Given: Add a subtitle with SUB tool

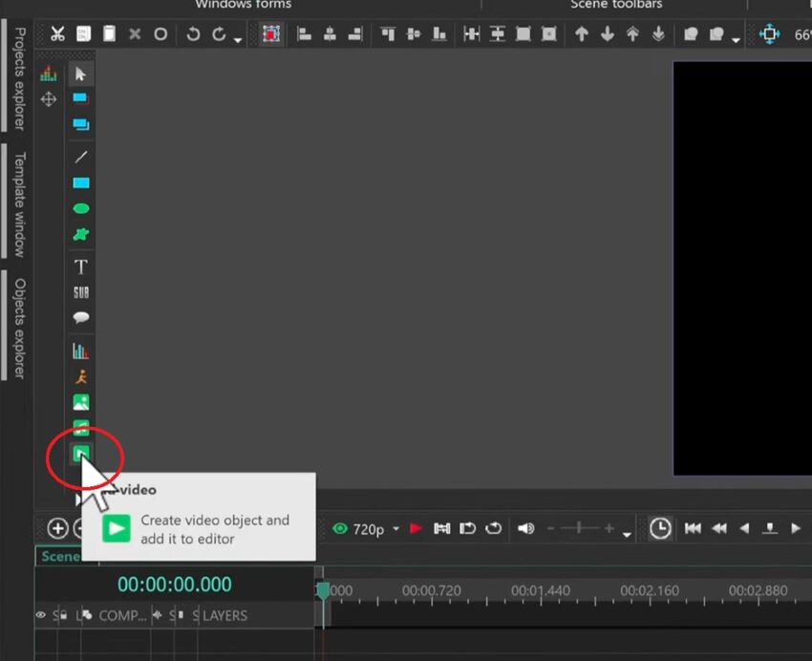Looking at the screenshot, I should [x=81, y=292].
